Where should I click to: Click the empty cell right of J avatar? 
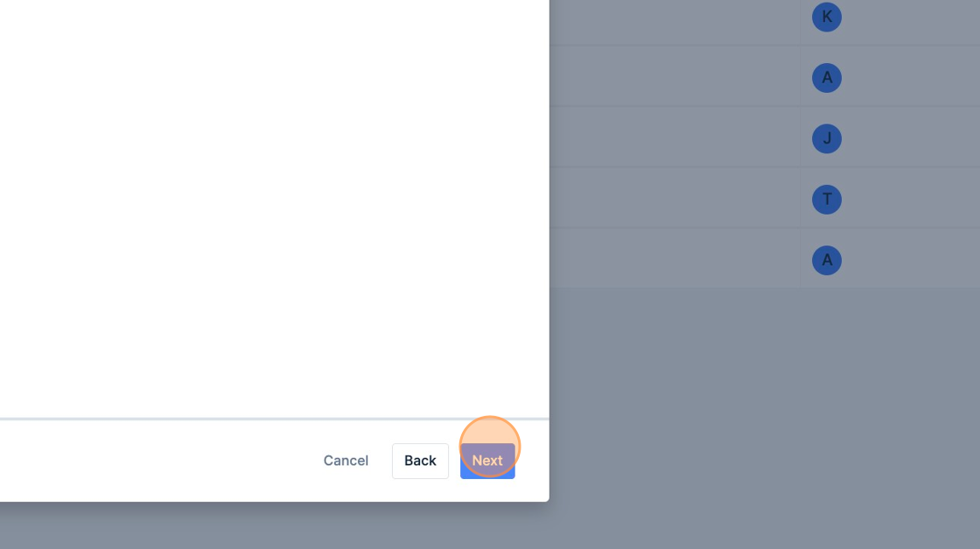(913, 137)
